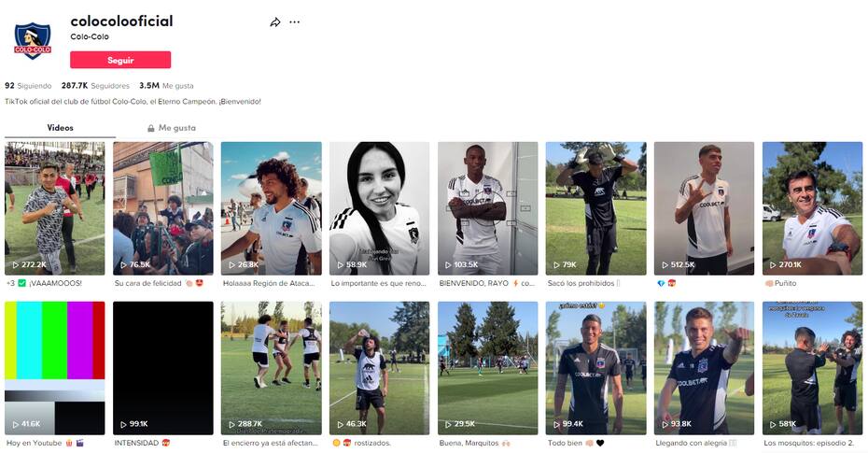
Task: Open the 287.7K Seguidores list
Action: pyautogui.click(x=95, y=86)
